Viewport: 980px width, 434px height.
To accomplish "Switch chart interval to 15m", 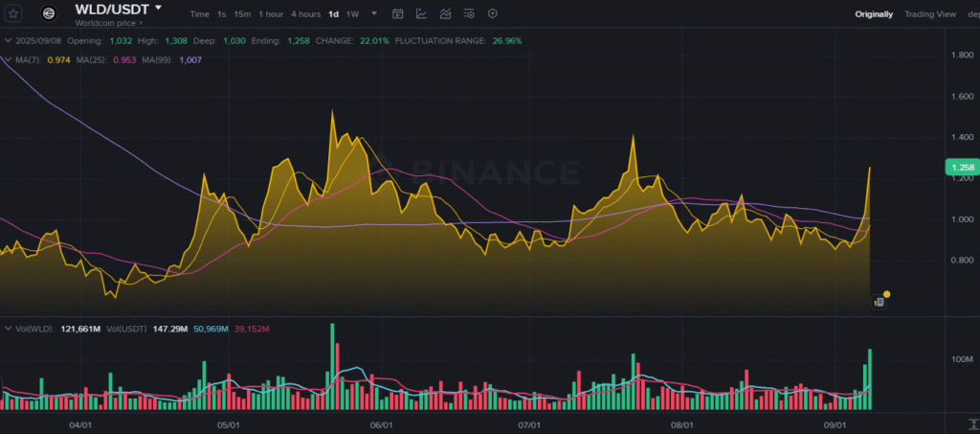I will point(243,14).
